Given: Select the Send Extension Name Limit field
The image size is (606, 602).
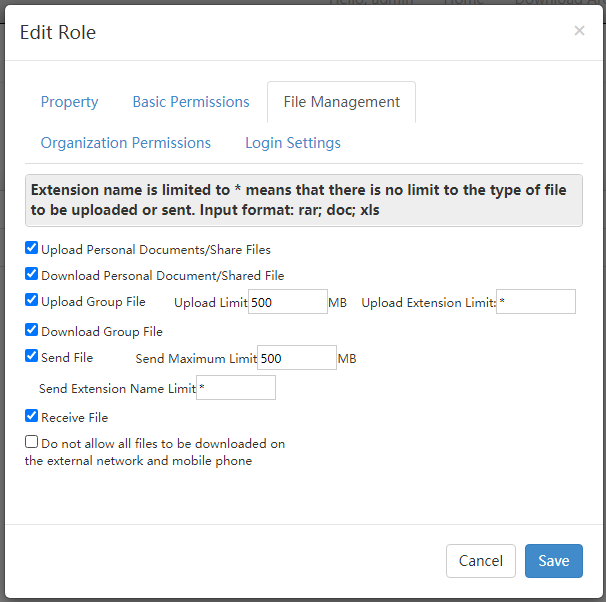Looking at the screenshot, I should pos(236,388).
